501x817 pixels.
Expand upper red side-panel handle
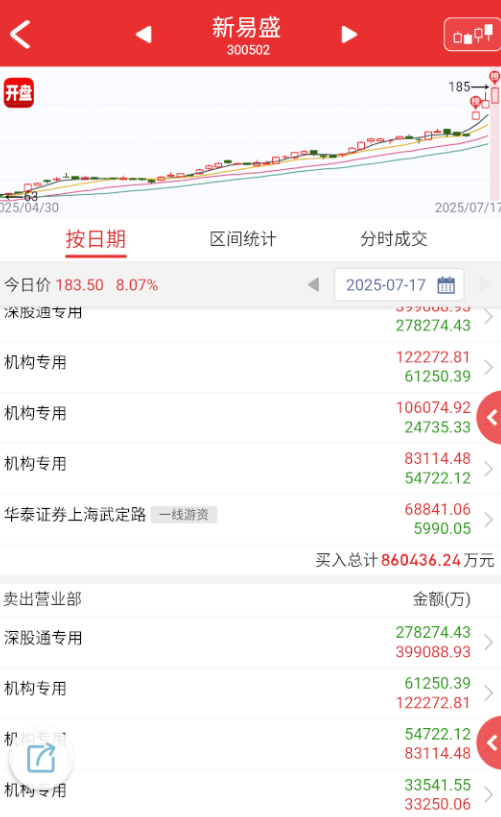(490, 417)
